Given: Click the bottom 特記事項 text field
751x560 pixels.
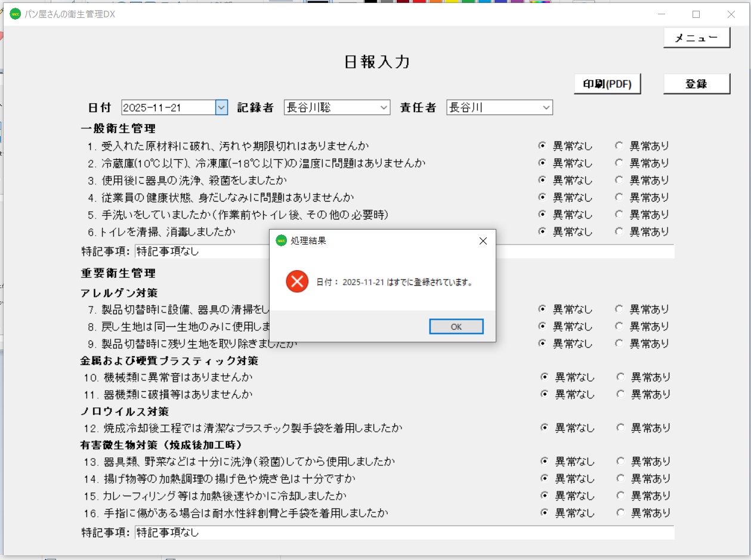Looking at the screenshot, I should 404,533.
